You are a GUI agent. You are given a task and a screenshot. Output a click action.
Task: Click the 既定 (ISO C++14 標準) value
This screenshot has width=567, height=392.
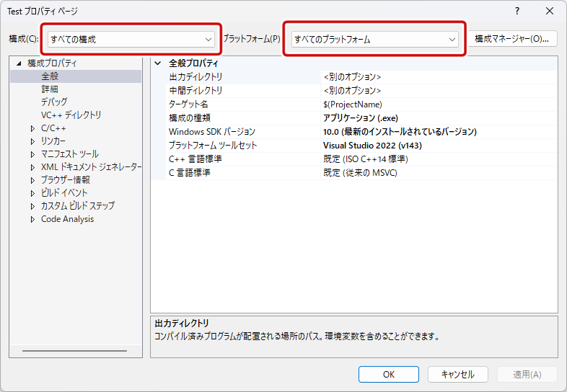coord(366,159)
